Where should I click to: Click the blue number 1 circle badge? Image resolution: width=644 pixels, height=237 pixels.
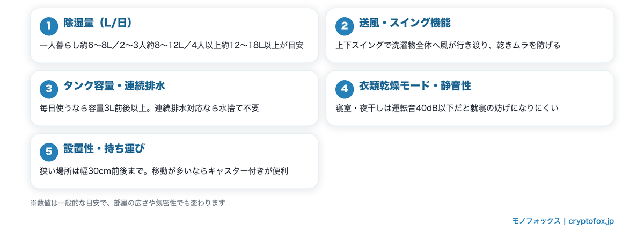49,26
